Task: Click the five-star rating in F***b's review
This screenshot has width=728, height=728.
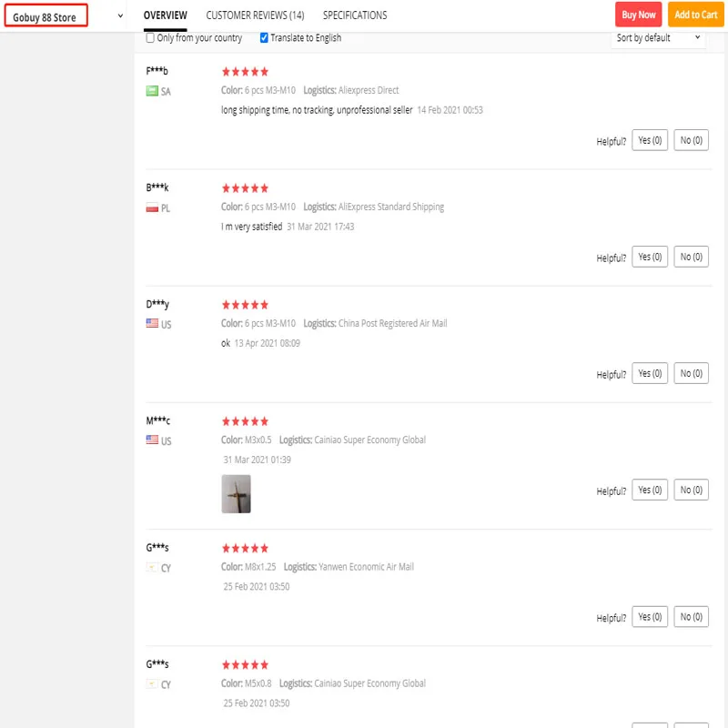Action: [245, 72]
